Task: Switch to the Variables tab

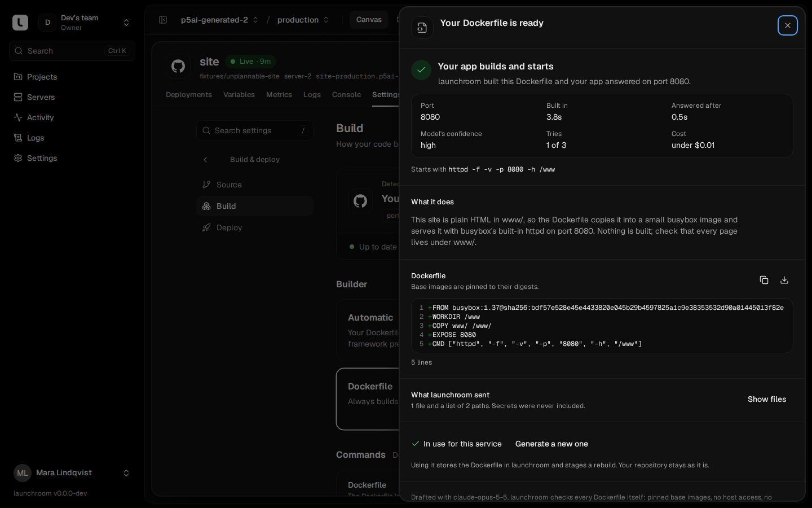Action: [x=239, y=95]
